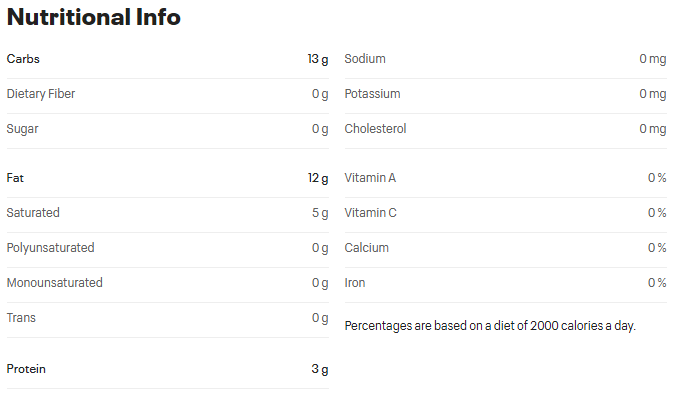Select the Fat row label
The height and width of the screenshot is (400, 675).
tap(15, 178)
